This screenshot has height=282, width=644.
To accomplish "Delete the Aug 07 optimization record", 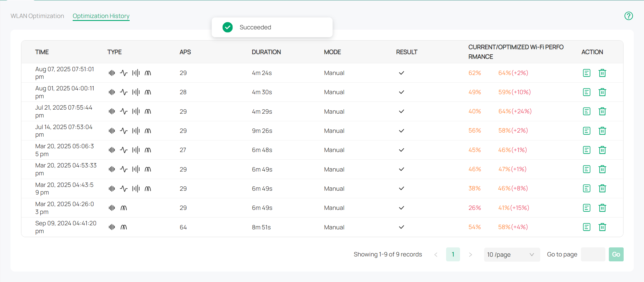I will [x=602, y=73].
